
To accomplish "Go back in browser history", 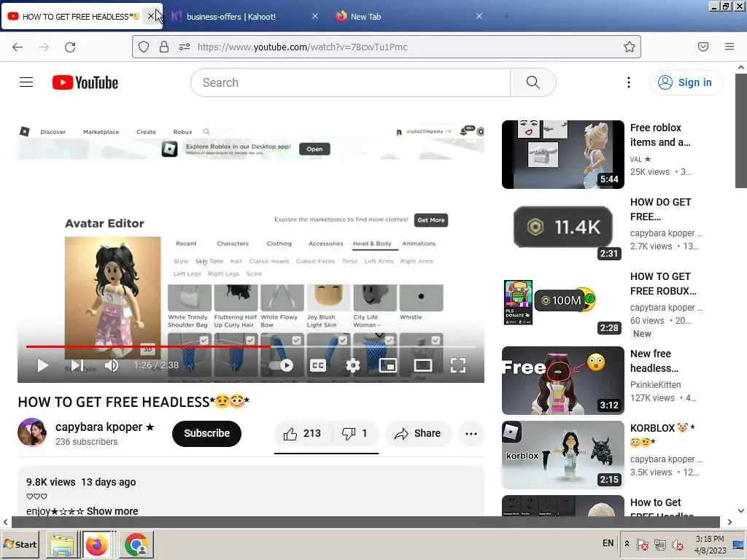I will [x=18, y=47].
